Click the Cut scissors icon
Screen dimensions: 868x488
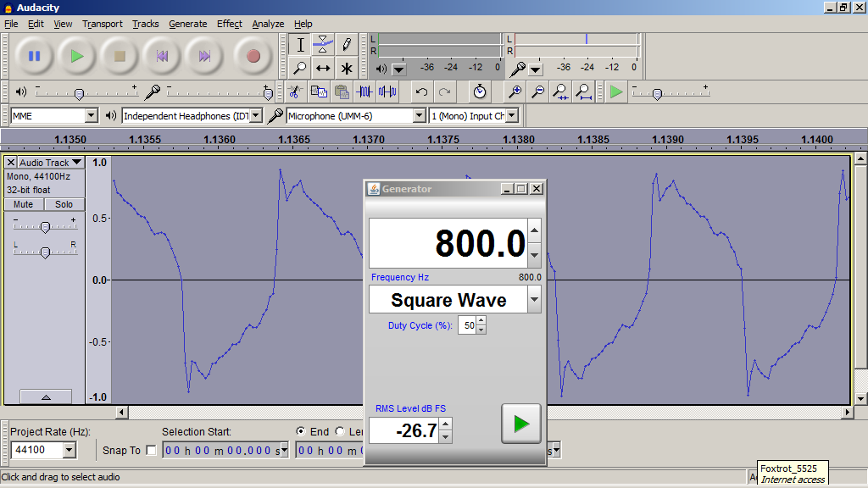(x=295, y=91)
